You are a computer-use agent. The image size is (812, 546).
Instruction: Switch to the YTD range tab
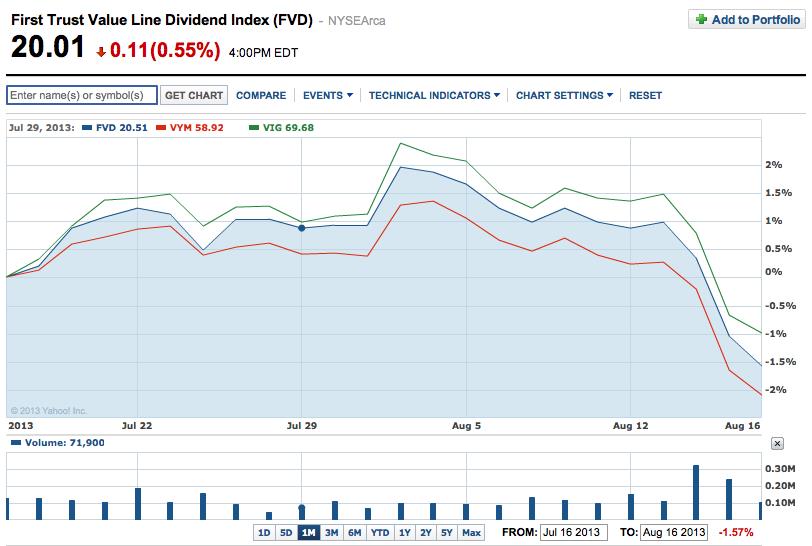pos(380,533)
